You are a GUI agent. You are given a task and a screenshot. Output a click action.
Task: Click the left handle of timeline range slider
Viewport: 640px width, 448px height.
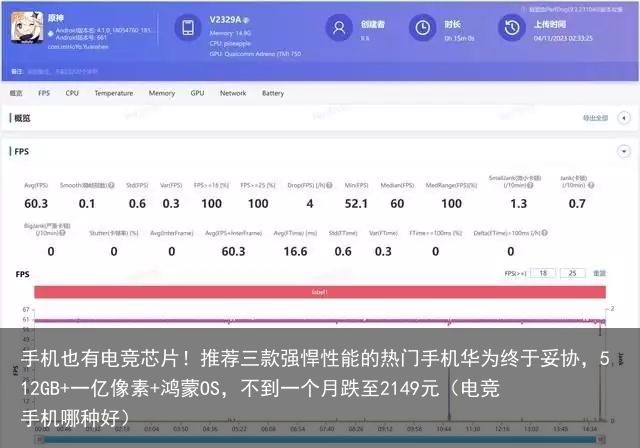[x=40, y=439]
